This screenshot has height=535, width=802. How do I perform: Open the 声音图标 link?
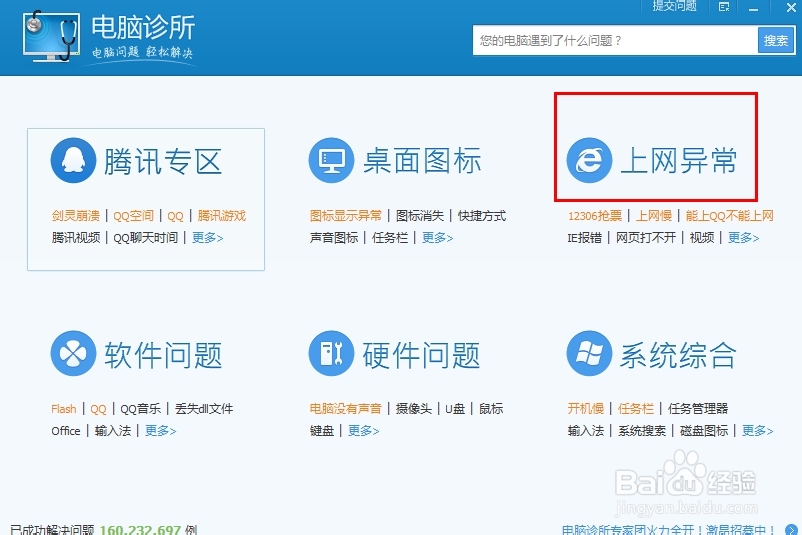(334, 238)
